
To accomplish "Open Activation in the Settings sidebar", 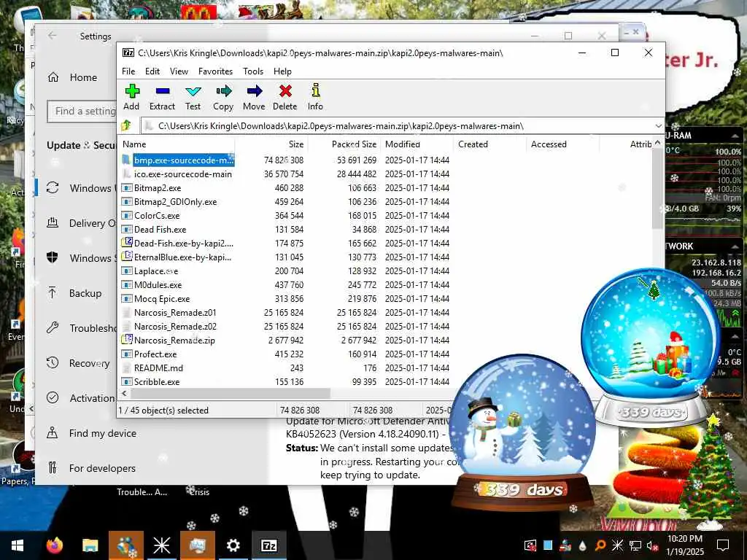I will pos(81,397).
